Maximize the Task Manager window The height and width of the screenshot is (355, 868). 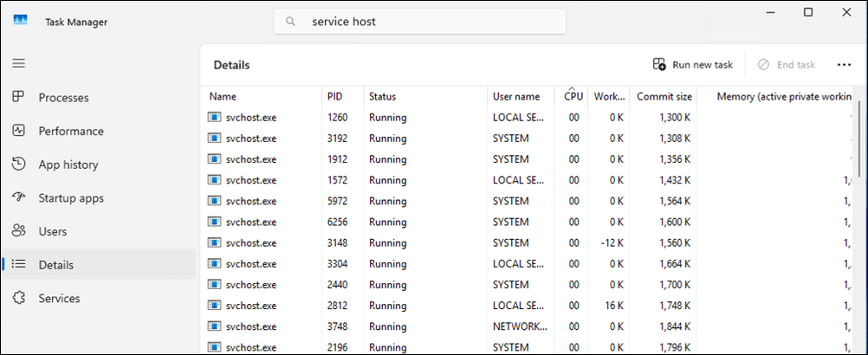click(808, 12)
